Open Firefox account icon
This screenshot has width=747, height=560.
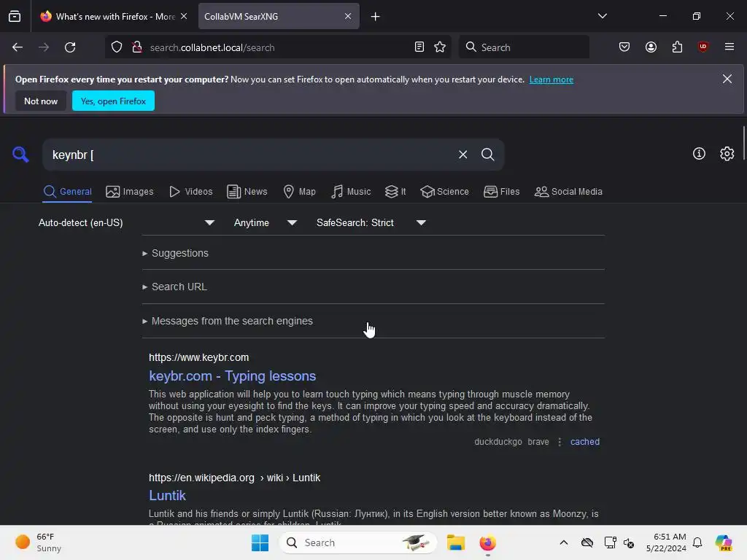651,47
